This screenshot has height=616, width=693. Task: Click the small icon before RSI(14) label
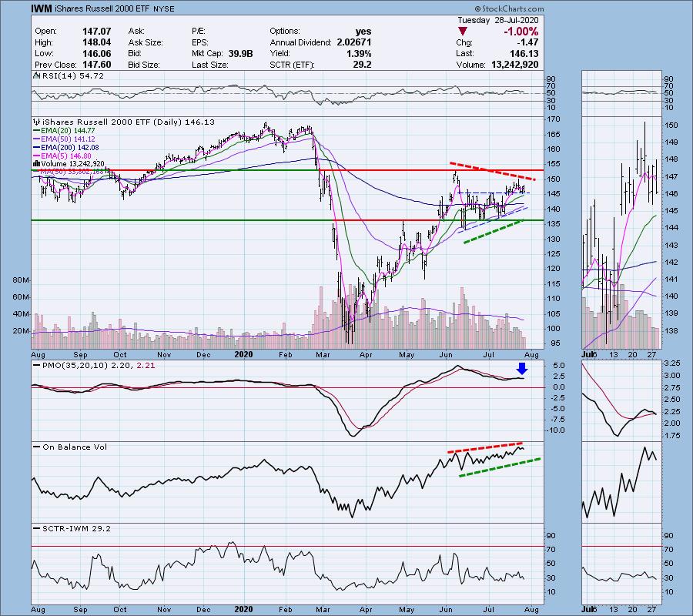click(37, 76)
